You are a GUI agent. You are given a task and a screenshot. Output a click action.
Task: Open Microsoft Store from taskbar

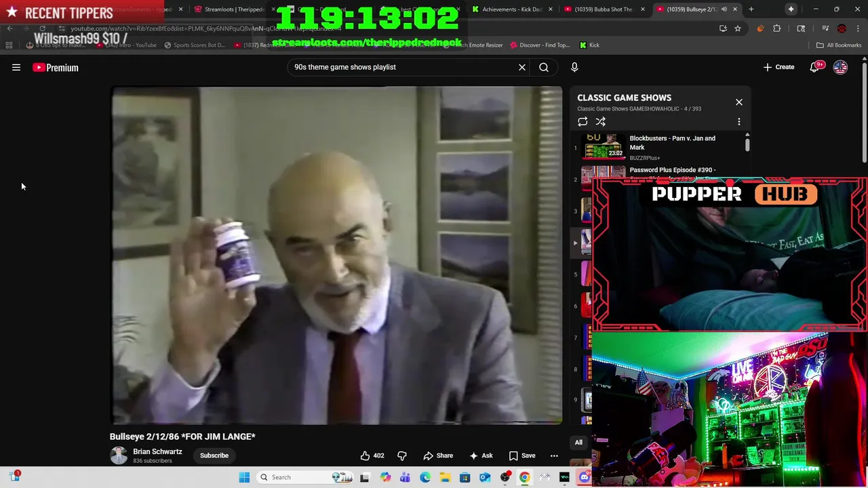pos(465,477)
